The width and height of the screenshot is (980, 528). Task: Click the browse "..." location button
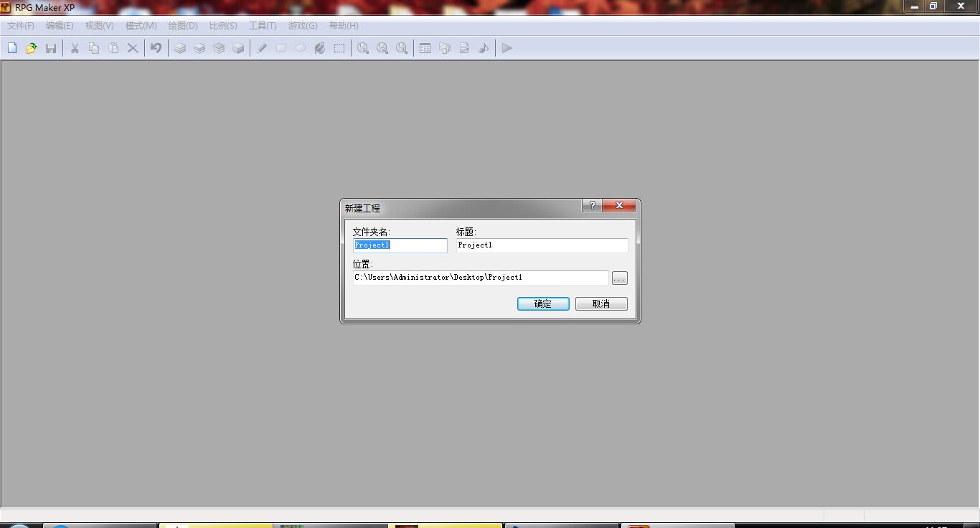620,278
